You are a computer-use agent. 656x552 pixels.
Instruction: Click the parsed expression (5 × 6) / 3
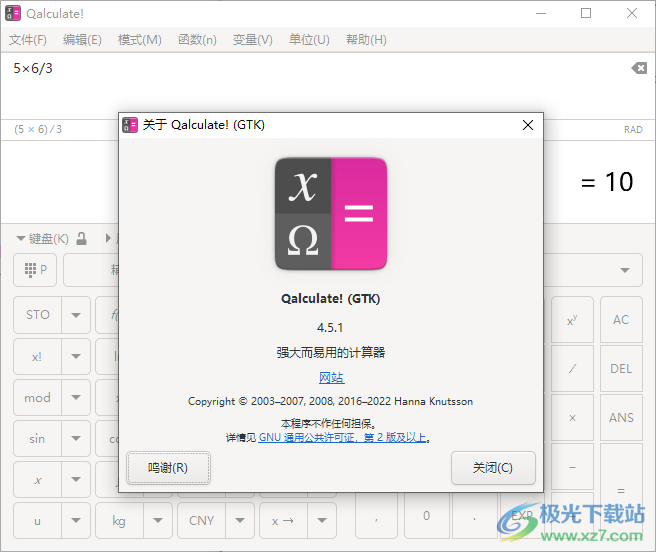pyautogui.click(x=38, y=129)
